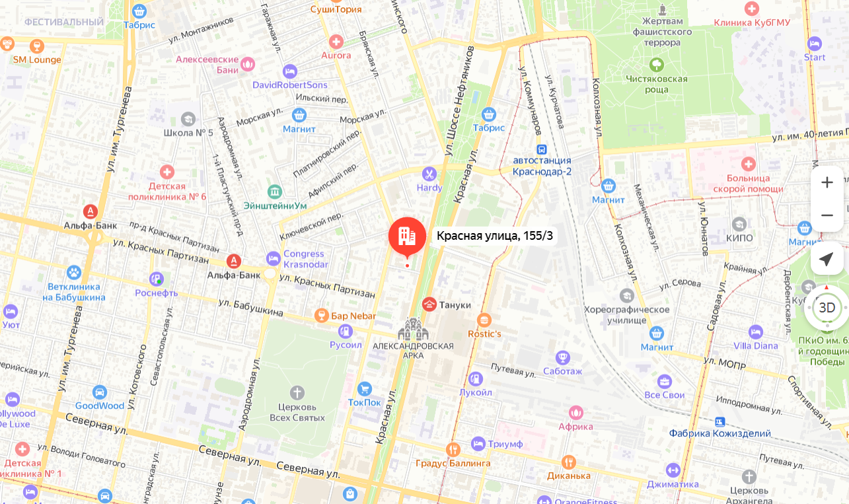
Task: Open the ЭйнштейниУм museum marker
Action: pos(275,192)
